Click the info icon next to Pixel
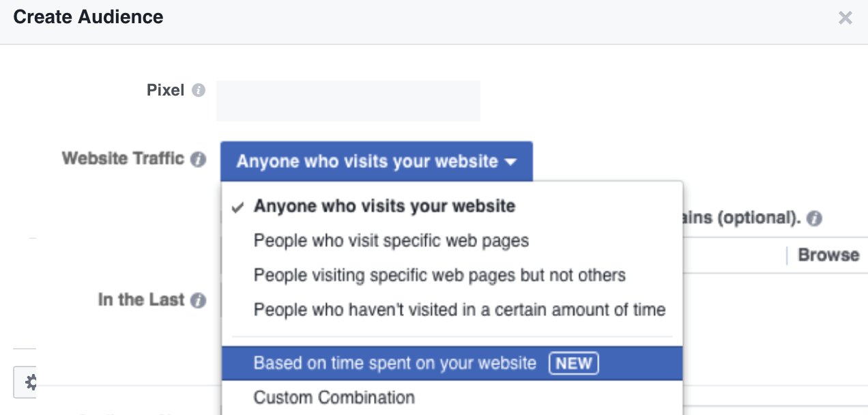 point(199,90)
